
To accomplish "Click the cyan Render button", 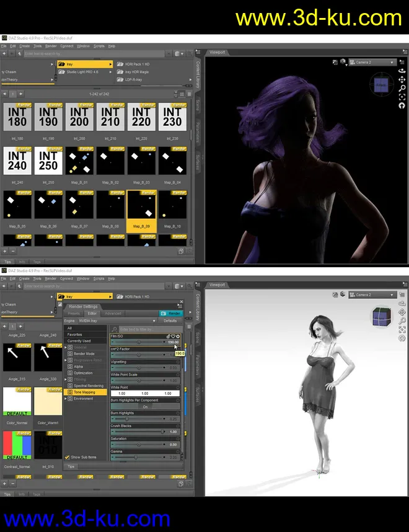I will 171,313.
